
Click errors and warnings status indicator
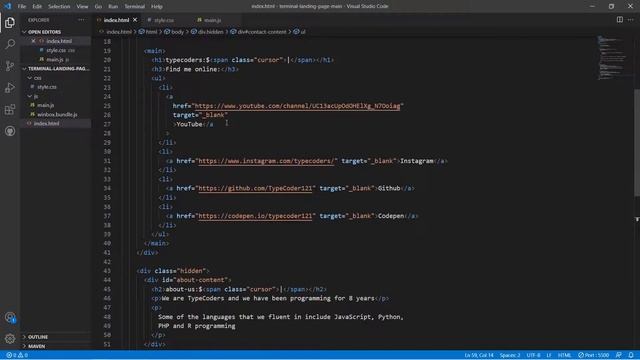(x=17, y=355)
